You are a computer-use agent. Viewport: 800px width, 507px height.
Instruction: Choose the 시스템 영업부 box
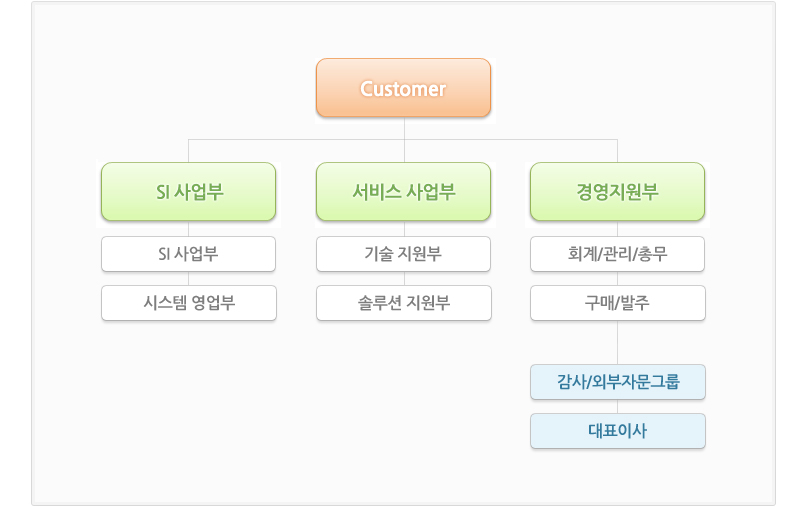pos(189,303)
